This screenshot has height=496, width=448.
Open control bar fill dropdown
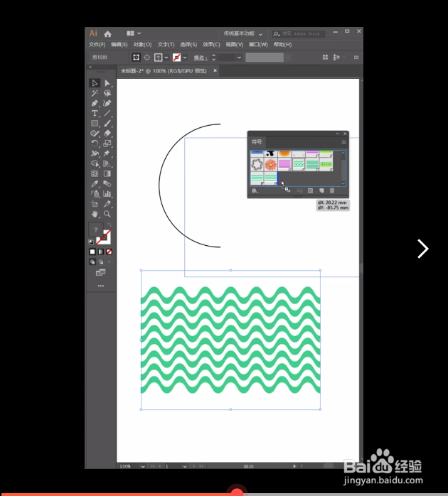[x=166, y=58]
